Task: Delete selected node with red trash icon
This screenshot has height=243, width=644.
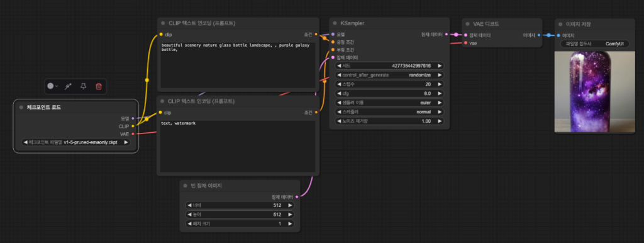Action: 99,86
